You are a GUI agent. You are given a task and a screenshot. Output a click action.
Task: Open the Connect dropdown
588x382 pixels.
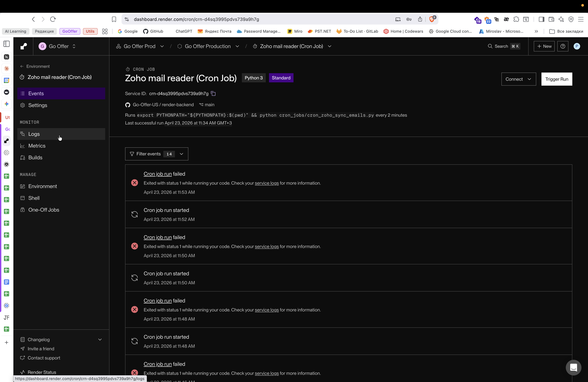click(518, 79)
